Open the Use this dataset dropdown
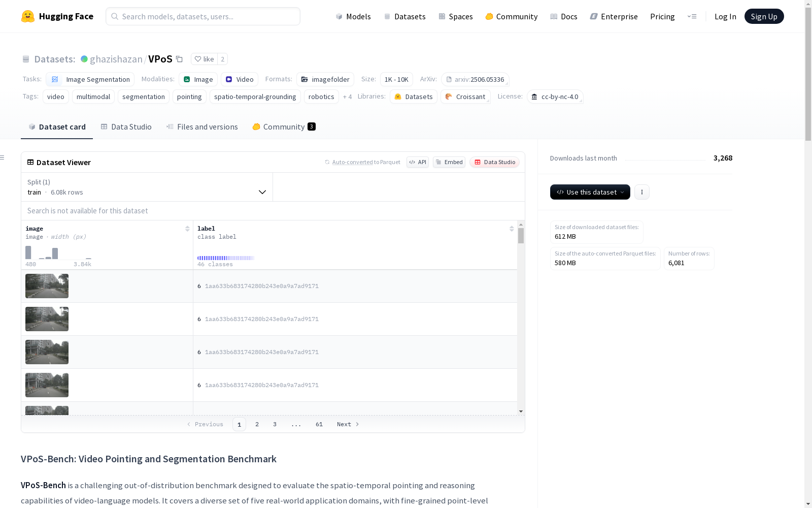This screenshot has height=508, width=812. 590,192
